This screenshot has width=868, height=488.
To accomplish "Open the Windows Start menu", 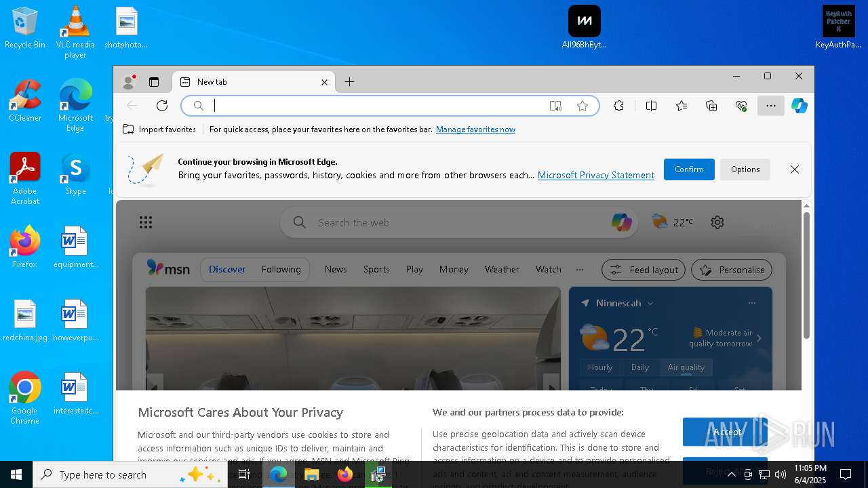I will (x=16, y=474).
